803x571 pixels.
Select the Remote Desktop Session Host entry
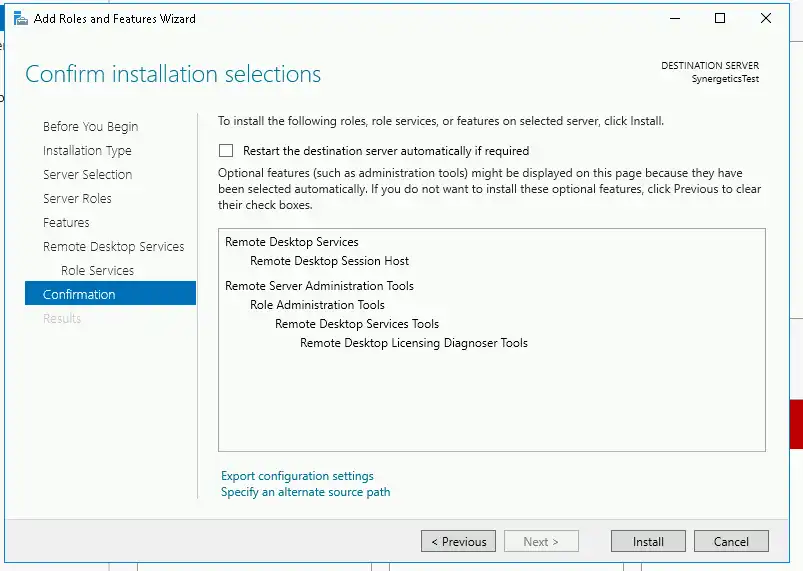tap(329, 261)
